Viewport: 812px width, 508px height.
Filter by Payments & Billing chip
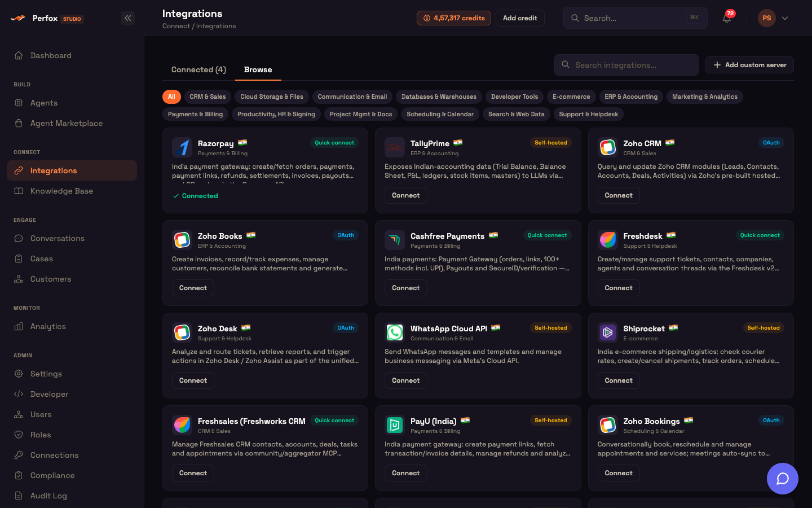click(x=196, y=114)
